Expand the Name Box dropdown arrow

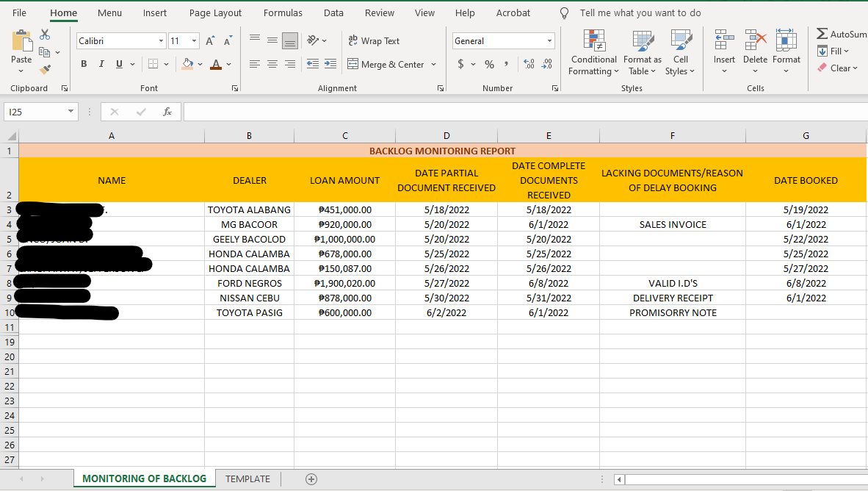pyautogui.click(x=70, y=112)
